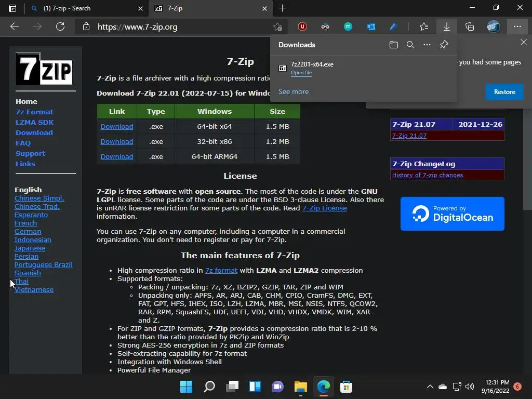Open File Explorer from taskbar
The image size is (532, 399).
[301, 387]
